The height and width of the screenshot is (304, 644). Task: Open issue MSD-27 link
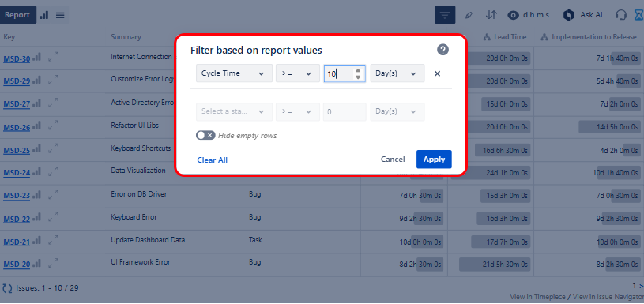[x=17, y=104]
